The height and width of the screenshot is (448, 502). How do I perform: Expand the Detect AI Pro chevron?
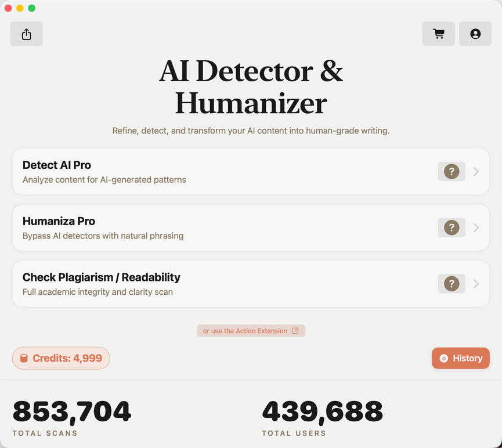tap(476, 172)
